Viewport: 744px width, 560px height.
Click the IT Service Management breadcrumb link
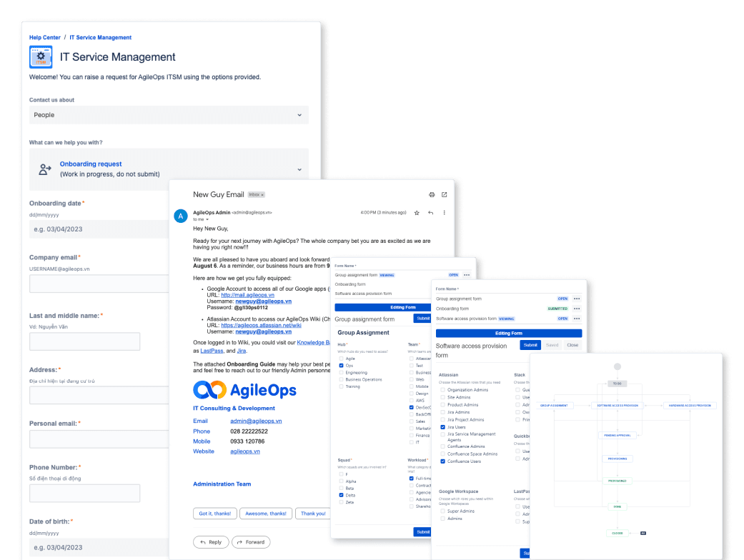101,37
